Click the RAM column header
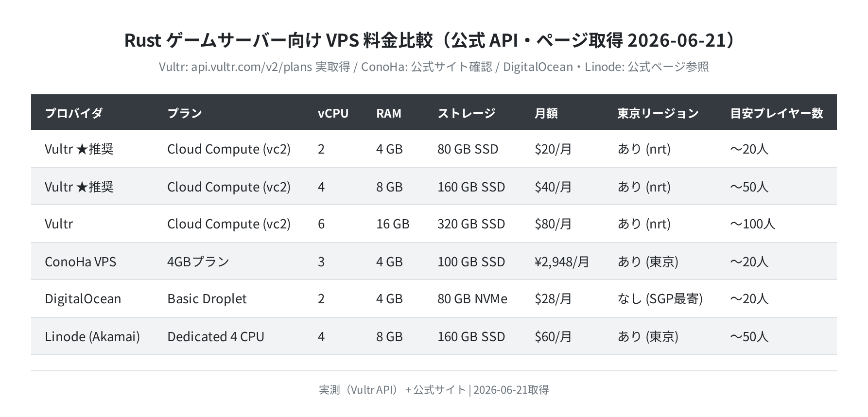 pos(389,113)
